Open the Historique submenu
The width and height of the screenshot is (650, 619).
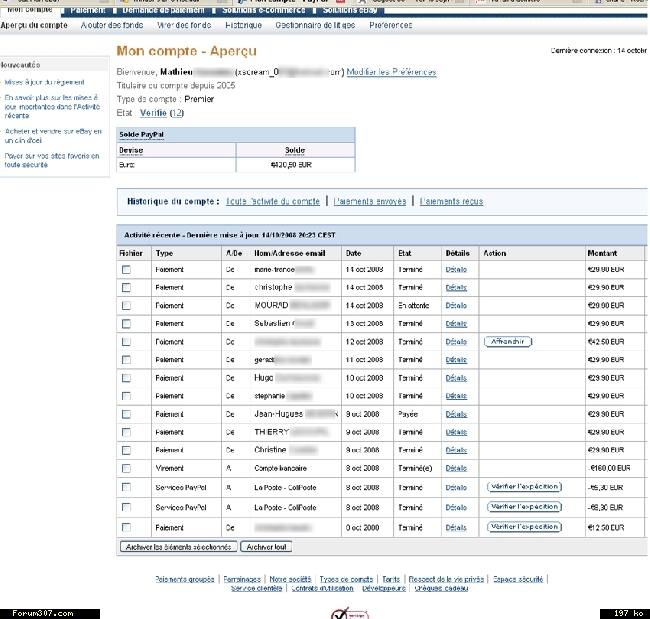point(243,25)
